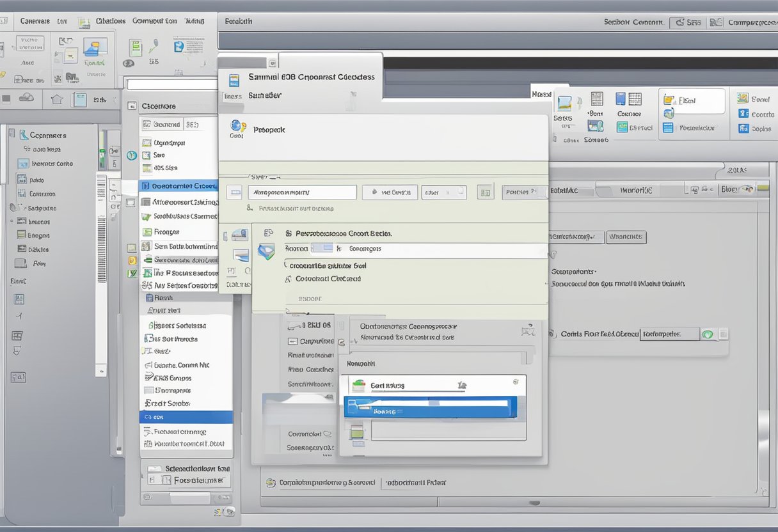Click the blue shield icon in the dialog
Image resolution: width=778 pixels, height=532 pixels.
click(x=265, y=251)
